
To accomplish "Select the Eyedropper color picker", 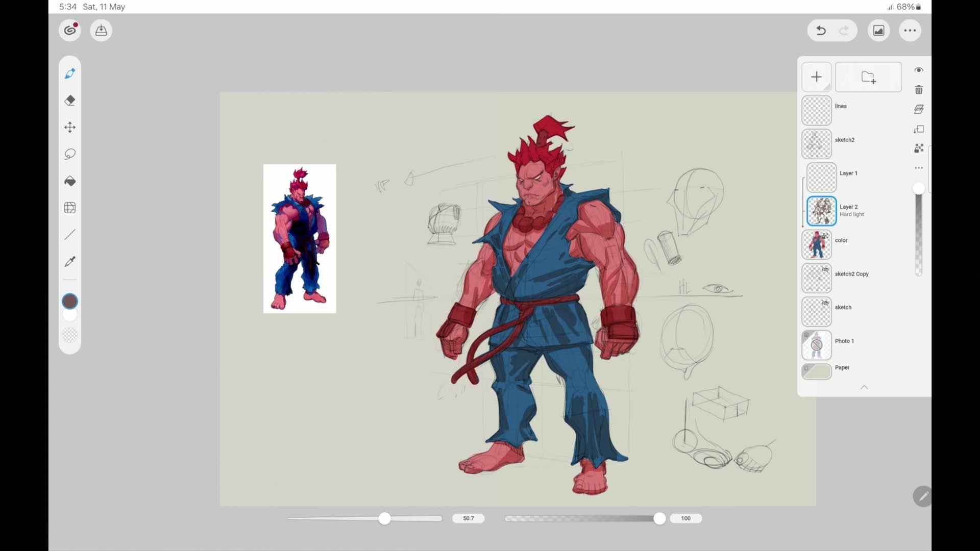I will pos(70,262).
